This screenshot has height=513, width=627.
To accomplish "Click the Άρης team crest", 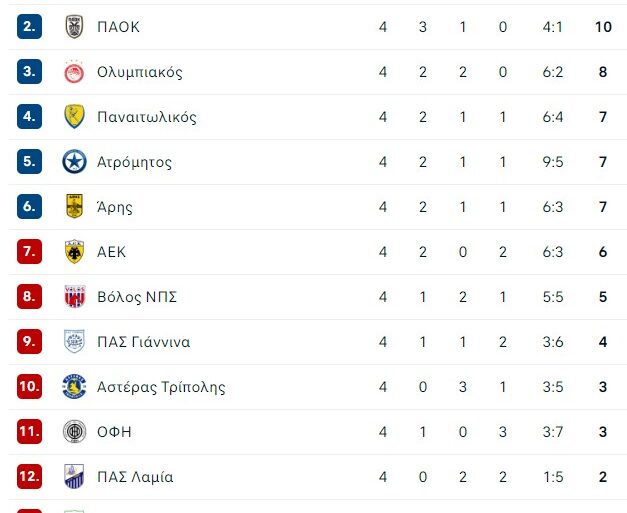I will (x=74, y=207).
